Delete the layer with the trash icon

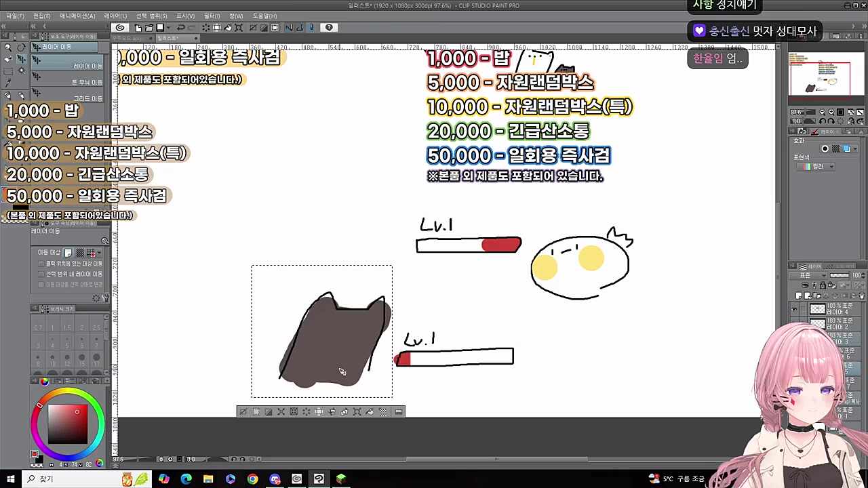tap(862, 296)
